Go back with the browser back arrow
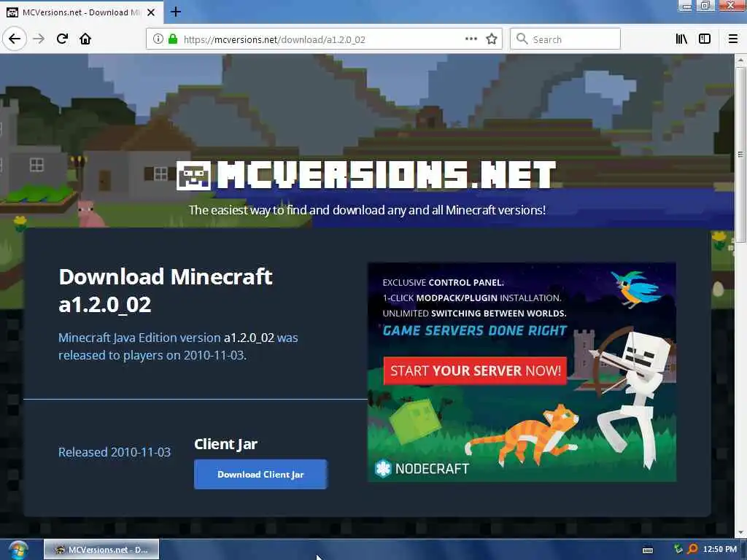747x560 pixels. coord(15,39)
